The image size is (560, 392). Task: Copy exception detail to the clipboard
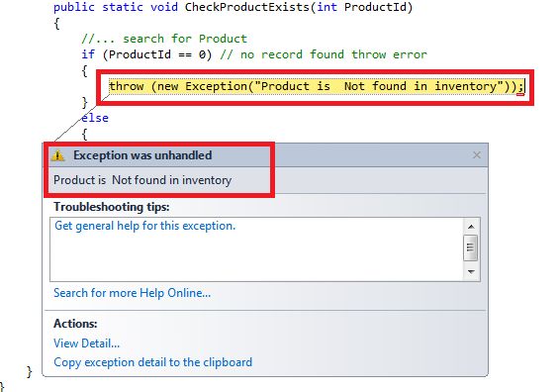pyautogui.click(x=152, y=362)
